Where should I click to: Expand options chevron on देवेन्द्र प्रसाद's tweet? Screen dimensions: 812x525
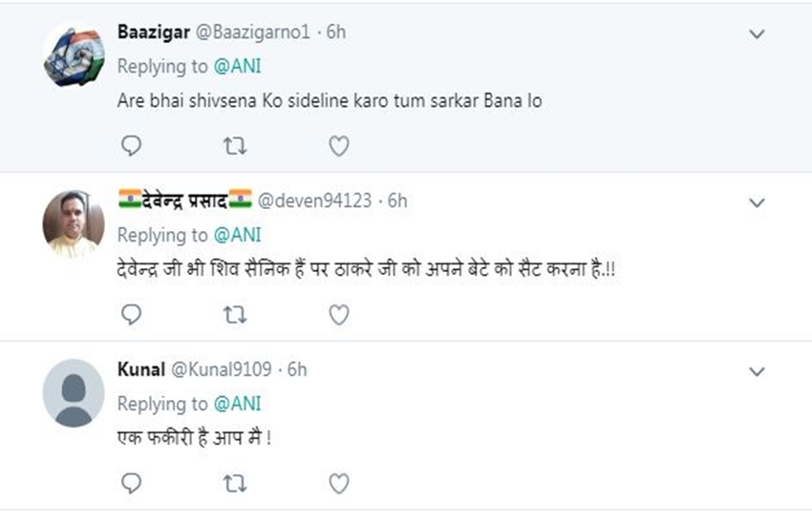(757, 202)
